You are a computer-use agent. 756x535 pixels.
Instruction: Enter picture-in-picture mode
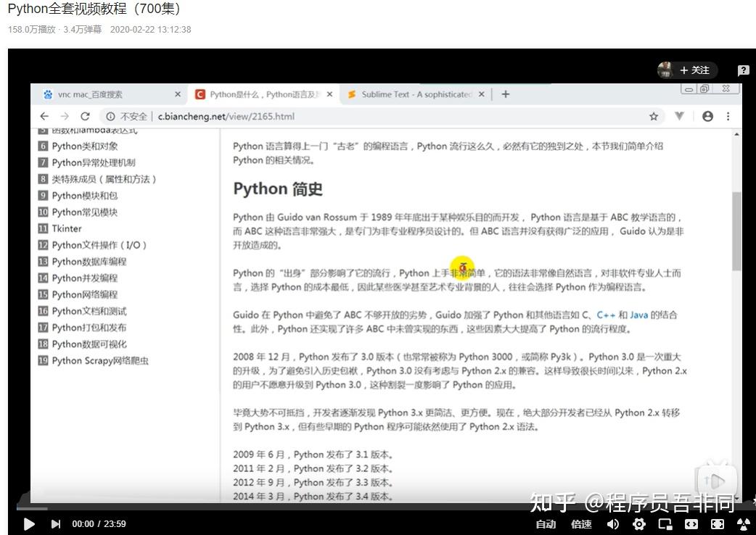pyautogui.click(x=665, y=524)
